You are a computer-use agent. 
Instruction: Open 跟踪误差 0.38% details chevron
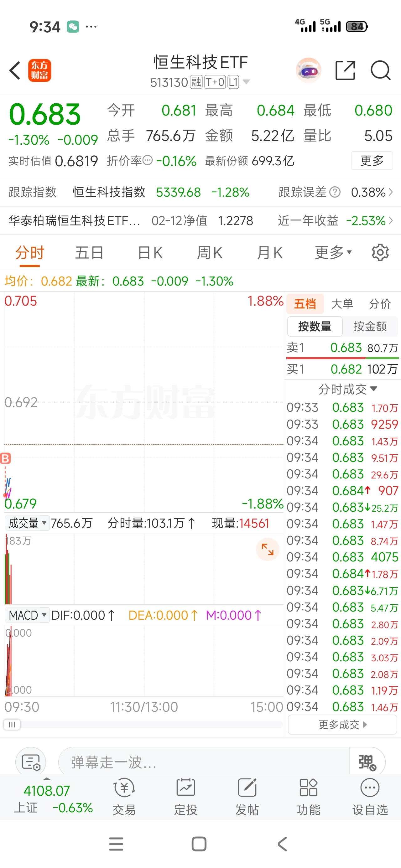coord(391,192)
